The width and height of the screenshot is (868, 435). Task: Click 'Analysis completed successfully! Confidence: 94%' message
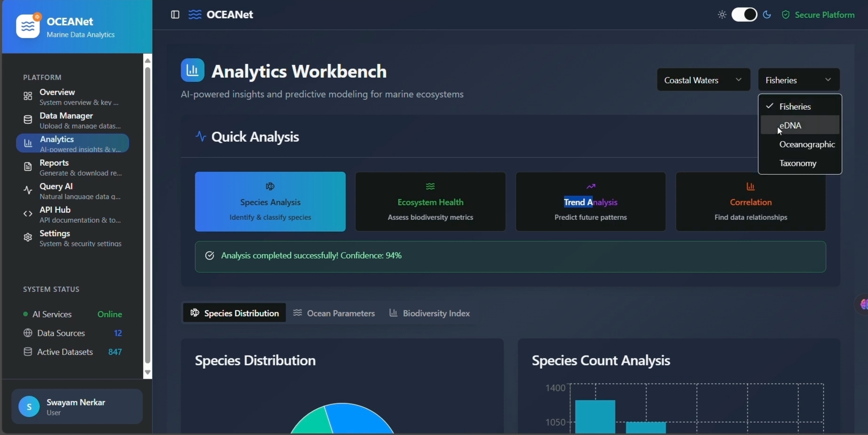312,256
